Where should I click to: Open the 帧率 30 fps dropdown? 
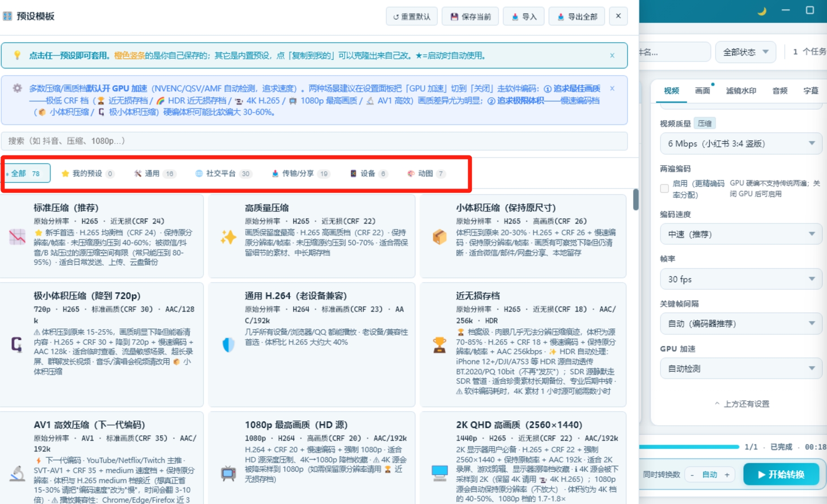pos(741,279)
